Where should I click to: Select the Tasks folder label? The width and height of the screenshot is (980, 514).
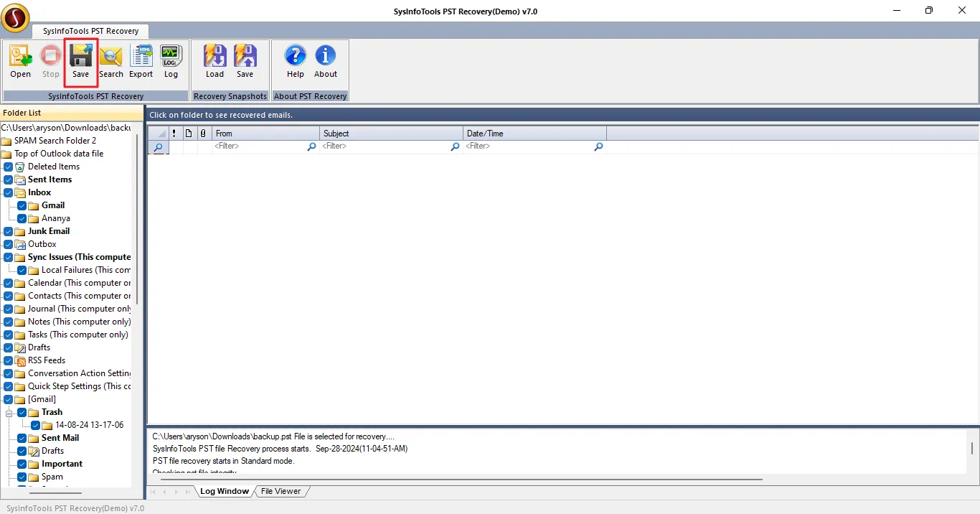[78, 335]
